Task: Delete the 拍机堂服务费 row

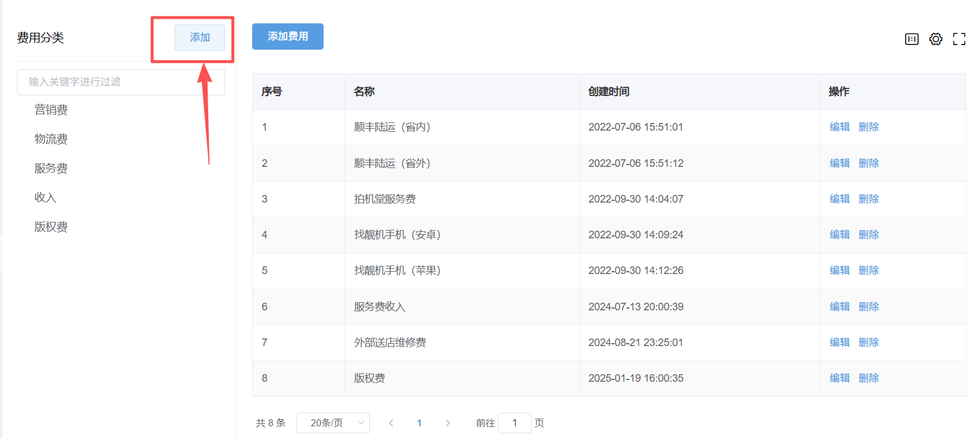Action: tap(868, 199)
